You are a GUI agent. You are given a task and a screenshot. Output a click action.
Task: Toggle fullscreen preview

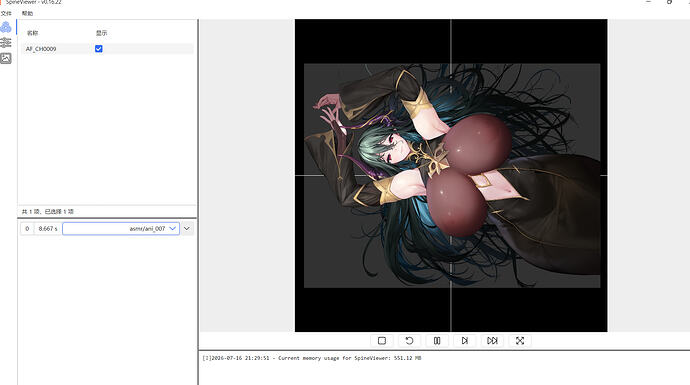[x=520, y=341]
